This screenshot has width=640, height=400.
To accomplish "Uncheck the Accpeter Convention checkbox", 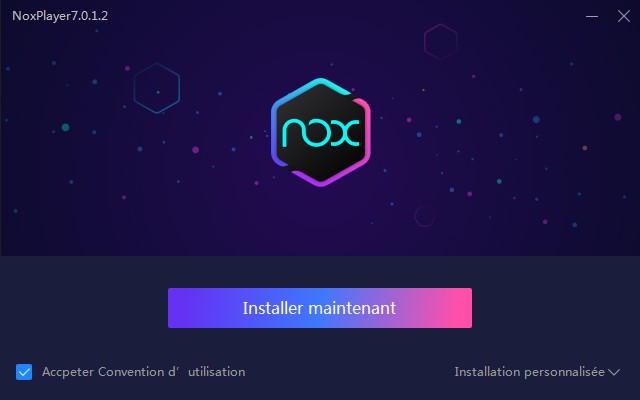I will pos(24,372).
